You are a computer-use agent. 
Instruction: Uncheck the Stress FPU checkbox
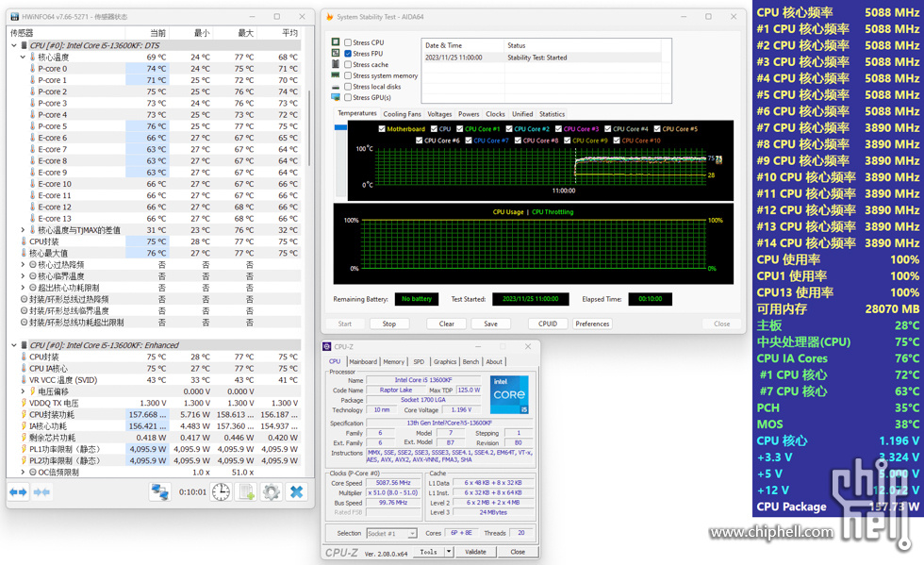(348, 53)
